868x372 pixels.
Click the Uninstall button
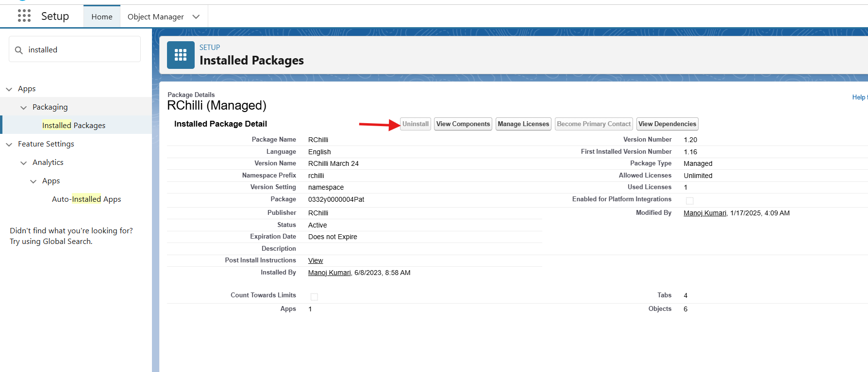pos(416,124)
